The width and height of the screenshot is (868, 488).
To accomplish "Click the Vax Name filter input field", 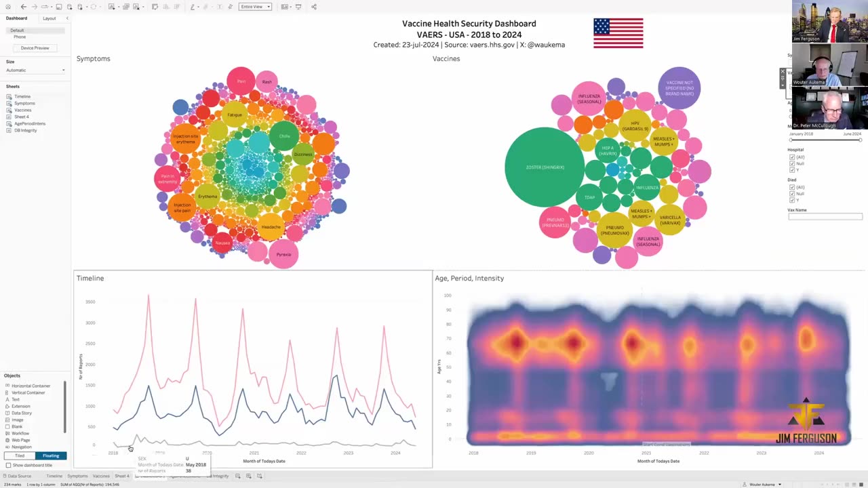I will click(x=825, y=216).
